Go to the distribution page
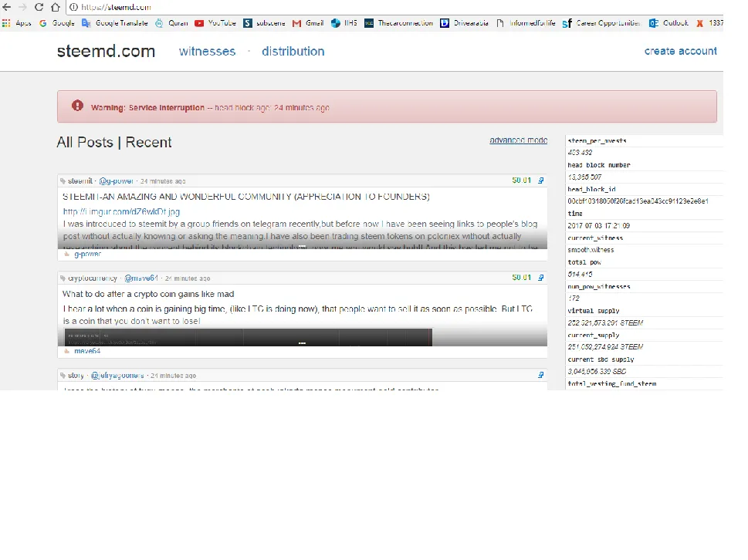The image size is (748, 560). click(x=293, y=51)
